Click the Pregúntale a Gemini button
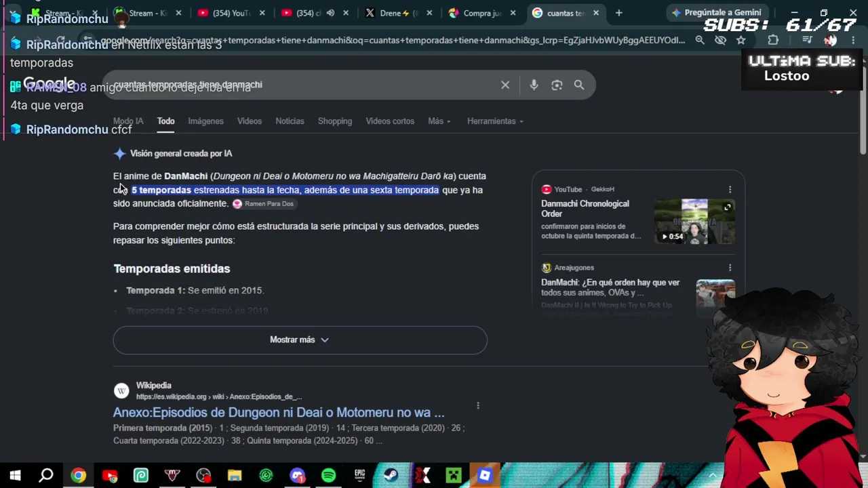This screenshot has height=488, width=868. coord(716,13)
